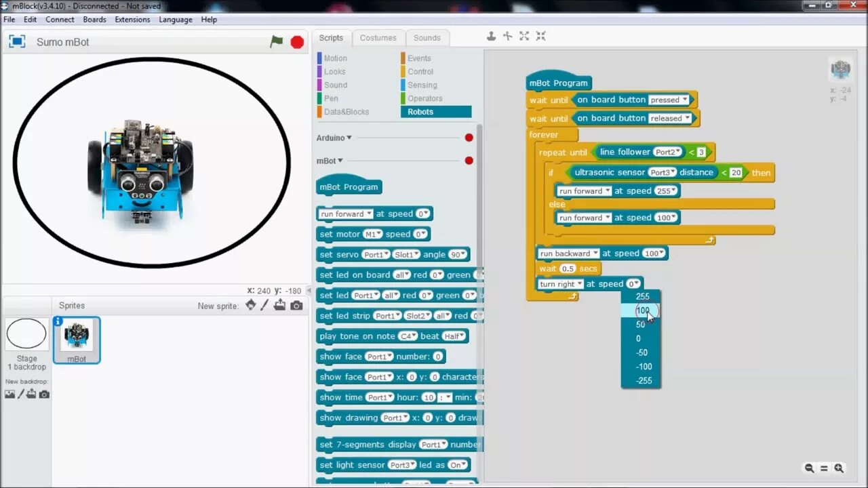Open the 'run backward' direction dropdown

click(x=568, y=253)
